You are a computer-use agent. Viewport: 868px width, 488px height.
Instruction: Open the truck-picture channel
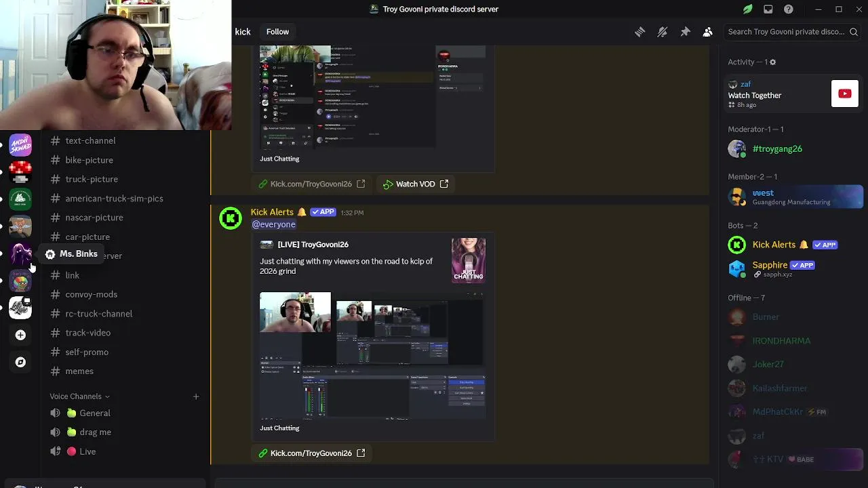tap(124, 179)
